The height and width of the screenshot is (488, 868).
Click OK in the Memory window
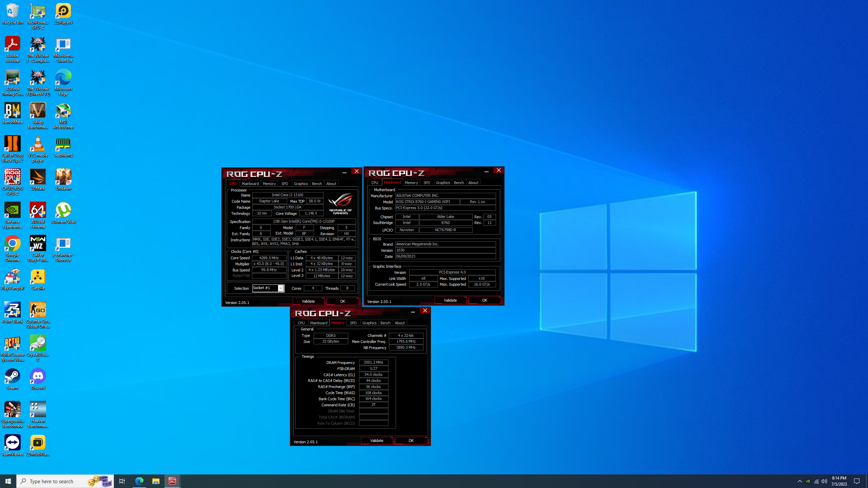click(x=411, y=441)
